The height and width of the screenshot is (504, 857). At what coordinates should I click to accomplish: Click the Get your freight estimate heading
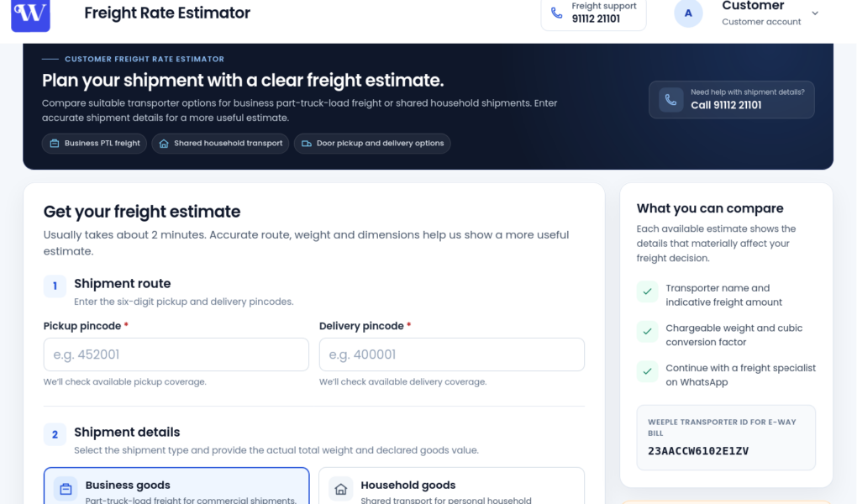(x=142, y=212)
